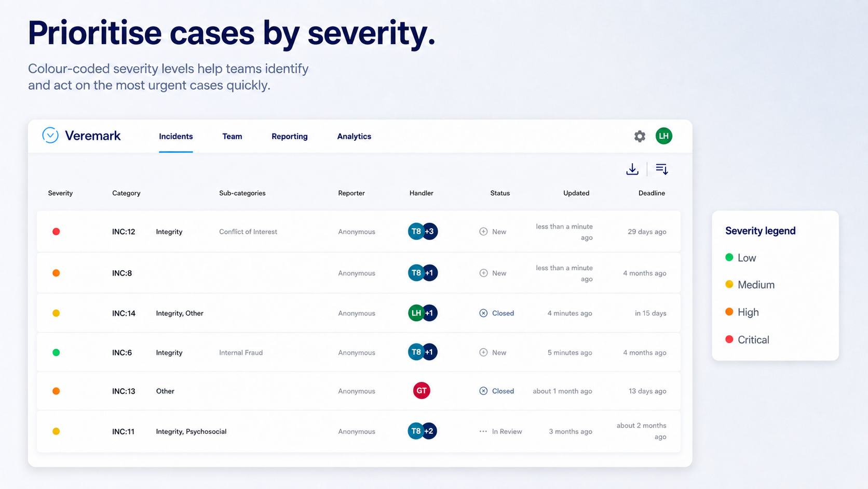Image resolution: width=868 pixels, height=489 pixels.
Task: Click the 'in 15 days' deadline
Action: (650, 313)
